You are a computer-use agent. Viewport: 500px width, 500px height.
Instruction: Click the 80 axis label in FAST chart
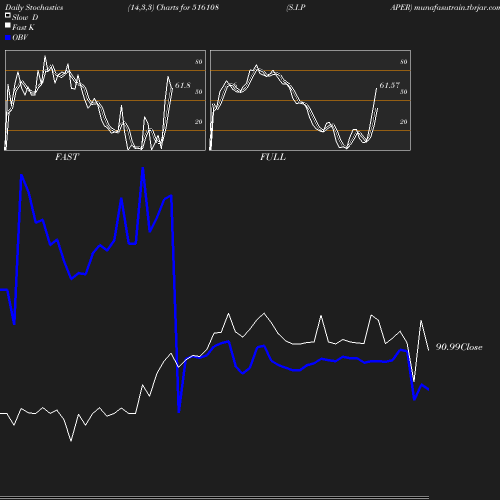click(199, 62)
